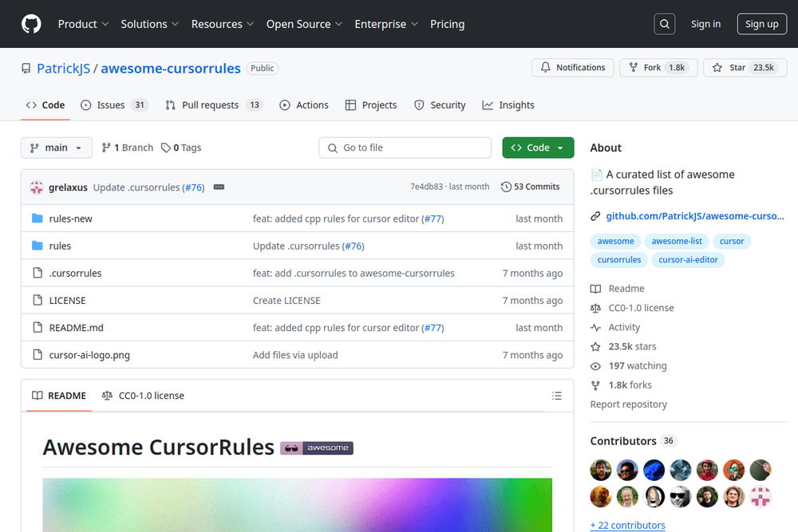
Task: Click the cursorrules topic tag
Action: point(619,260)
